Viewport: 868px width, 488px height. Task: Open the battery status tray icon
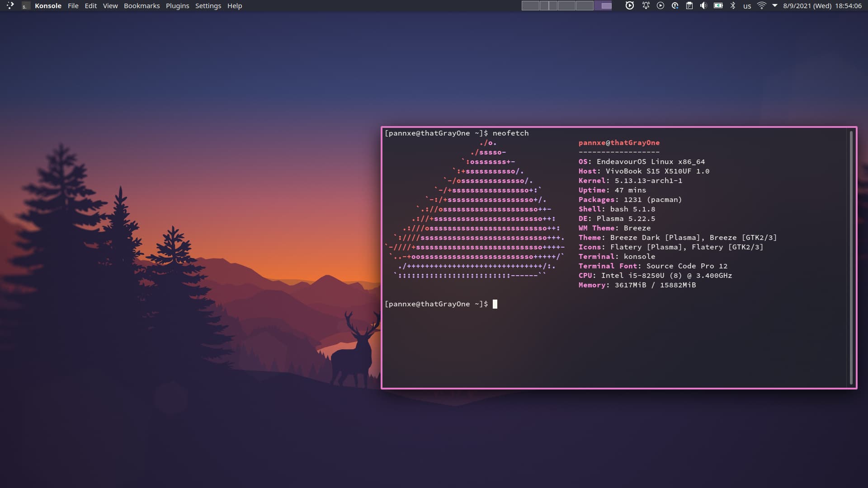pos(718,6)
